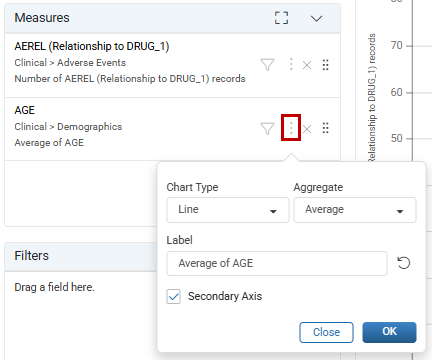Uncheck the Secondary Axis checkbox
The height and width of the screenshot is (360, 432).
174,296
